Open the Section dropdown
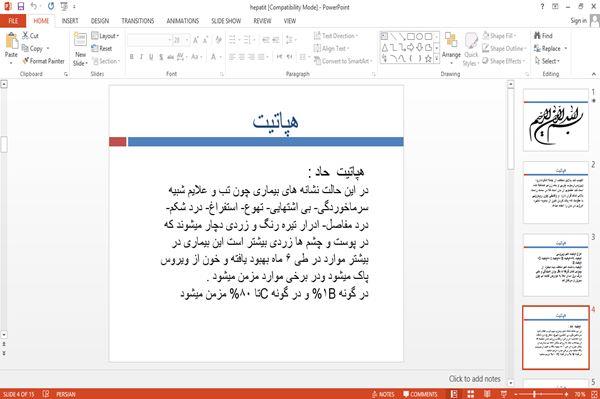This screenshot has height=399, width=600. point(106,61)
